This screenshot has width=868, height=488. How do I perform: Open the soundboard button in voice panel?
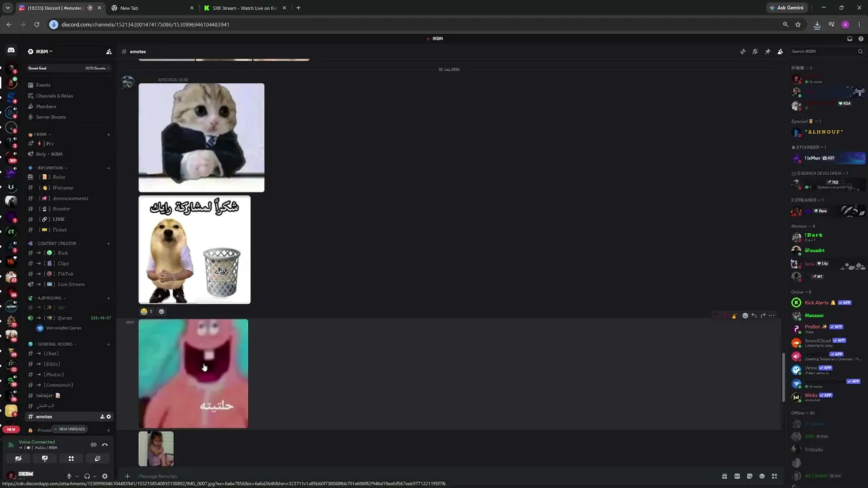click(98, 458)
